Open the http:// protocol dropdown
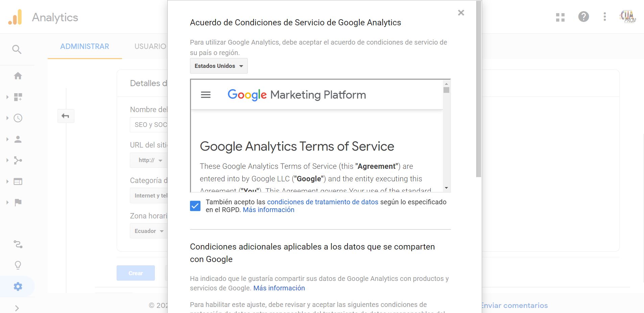The image size is (644, 313). point(150,160)
